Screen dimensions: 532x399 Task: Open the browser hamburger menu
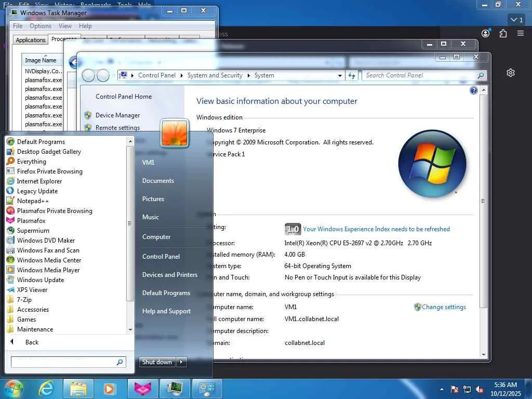point(521,33)
